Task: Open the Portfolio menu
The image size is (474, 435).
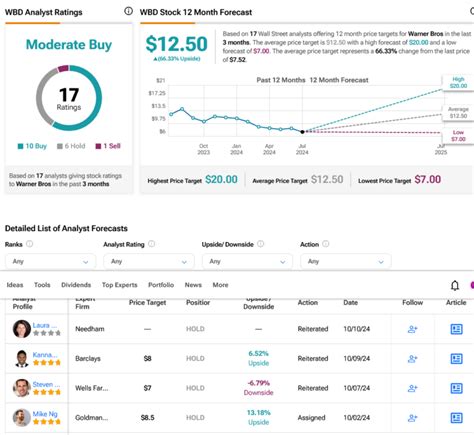Action: [161, 285]
